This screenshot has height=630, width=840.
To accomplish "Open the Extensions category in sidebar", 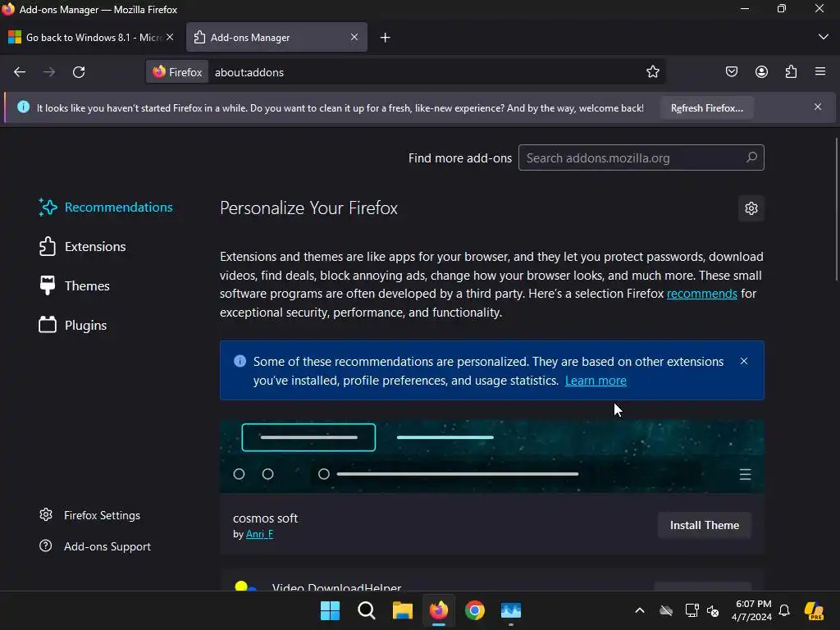I will tap(83, 246).
